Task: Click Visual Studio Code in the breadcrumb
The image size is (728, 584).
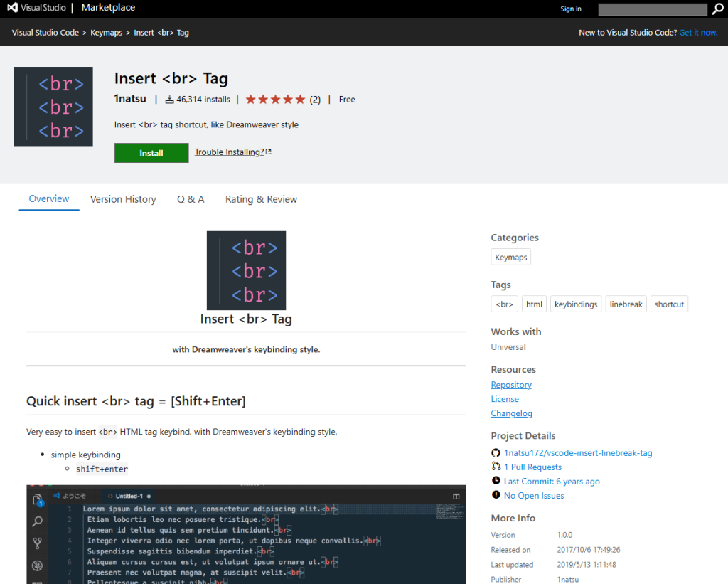Action: coord(45,33)
